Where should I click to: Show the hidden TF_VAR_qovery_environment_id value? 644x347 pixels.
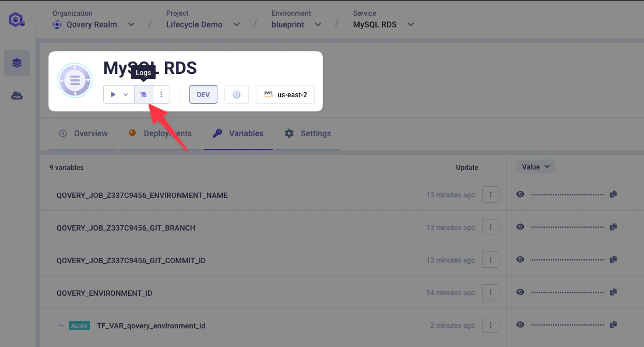click(x=520, y=324)
